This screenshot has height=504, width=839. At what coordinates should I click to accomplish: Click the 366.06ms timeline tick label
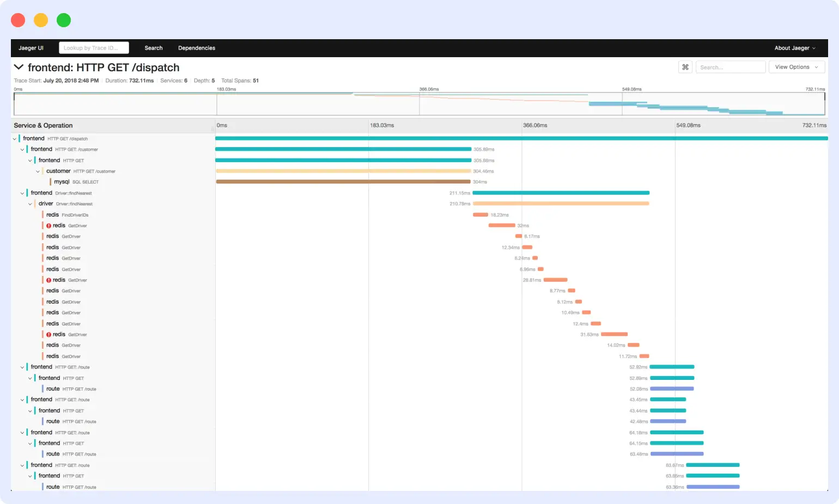[x=535, y=125]
